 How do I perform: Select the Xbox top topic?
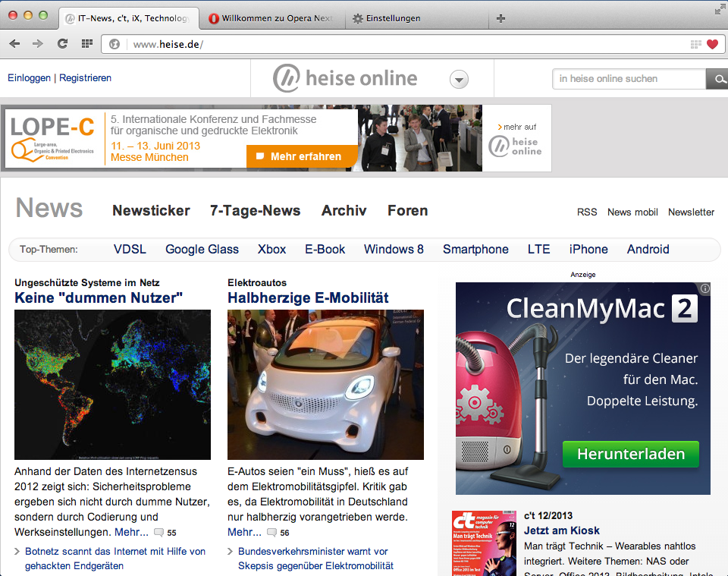pyautogui.click(x=271, y=249)
